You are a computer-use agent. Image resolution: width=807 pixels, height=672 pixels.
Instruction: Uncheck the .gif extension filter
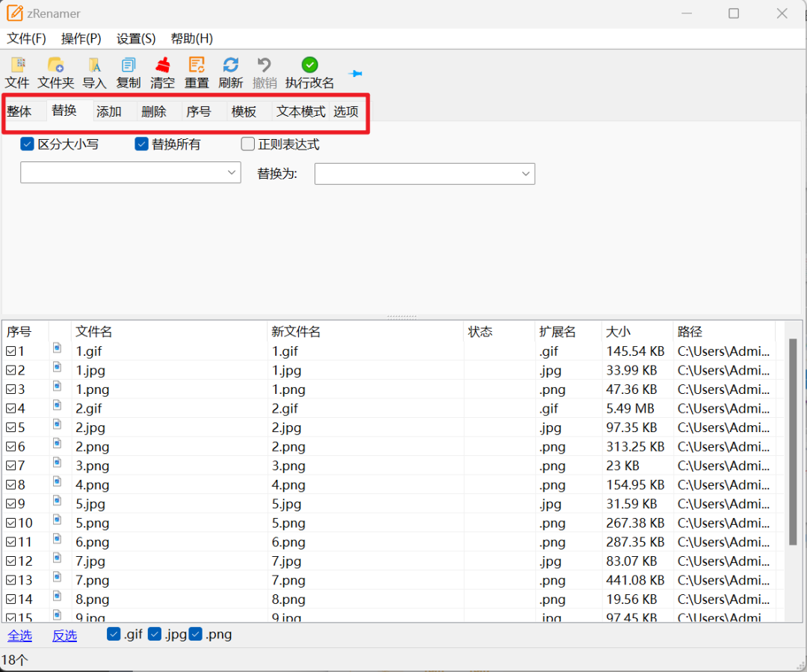pos(114,634)
